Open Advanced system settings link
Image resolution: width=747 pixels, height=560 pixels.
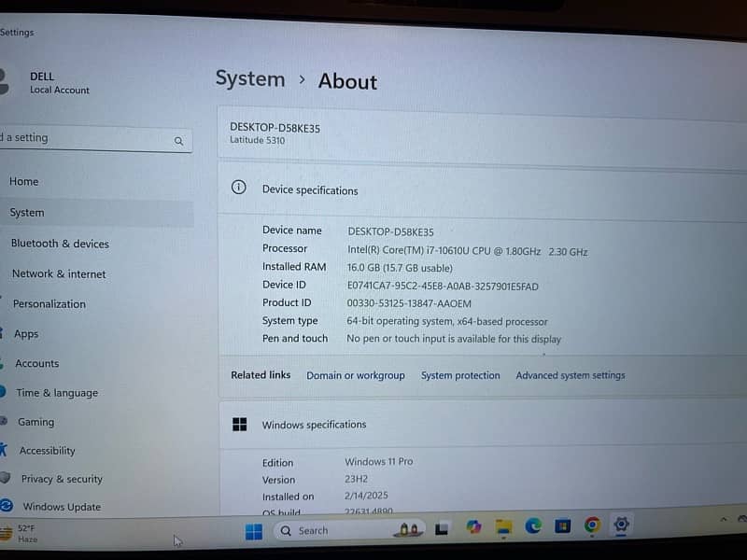[x=571, y=375]
